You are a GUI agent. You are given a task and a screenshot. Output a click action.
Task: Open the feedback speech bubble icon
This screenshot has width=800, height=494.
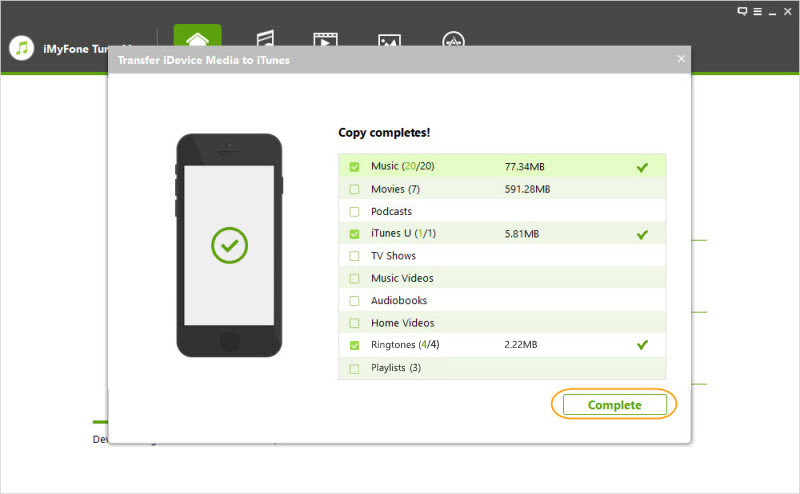tap(742, 11)
